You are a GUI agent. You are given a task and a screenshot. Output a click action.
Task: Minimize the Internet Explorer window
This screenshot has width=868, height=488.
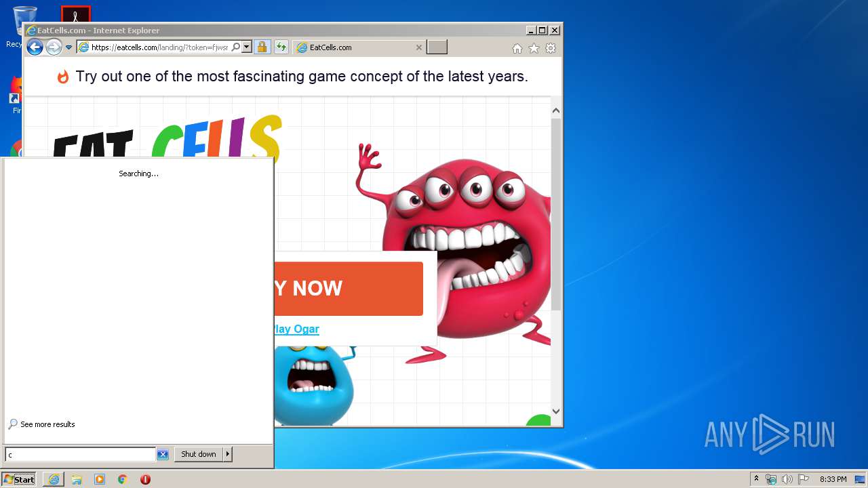click(530, 30)
